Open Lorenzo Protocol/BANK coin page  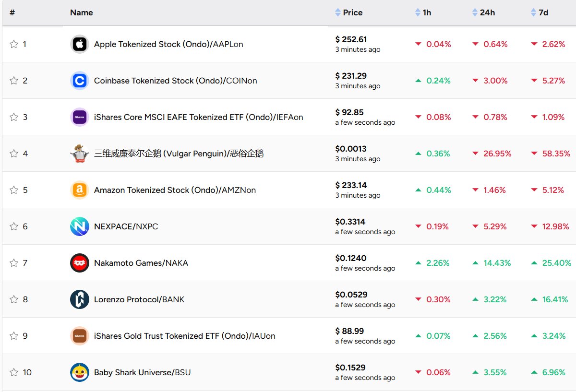click(139, 299)
